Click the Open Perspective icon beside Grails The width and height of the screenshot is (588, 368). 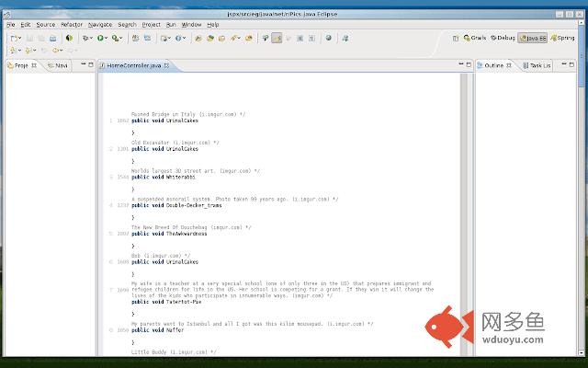456,39
